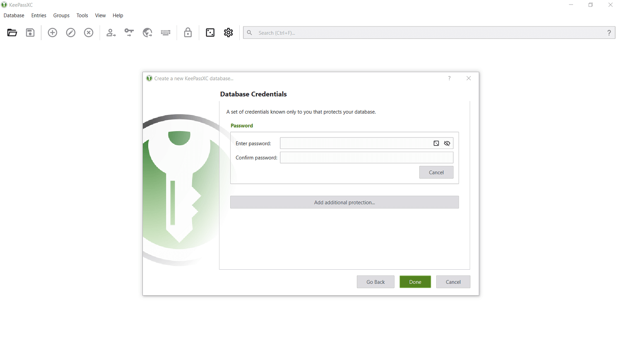This screenshot has width=621, height=364.
Task: Open the Database menu
Action: click(x=14, y=15)
